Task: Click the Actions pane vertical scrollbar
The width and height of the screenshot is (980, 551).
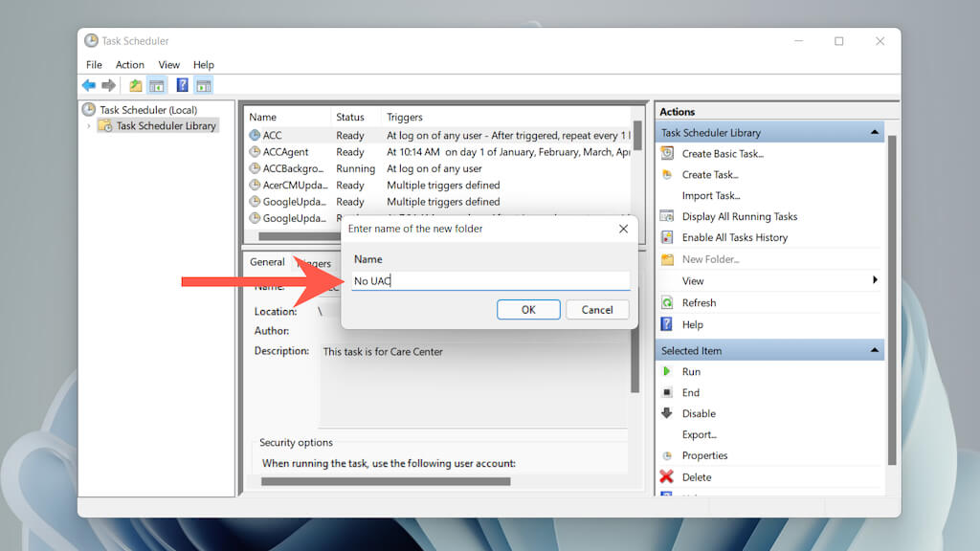Action: (892, 299)
